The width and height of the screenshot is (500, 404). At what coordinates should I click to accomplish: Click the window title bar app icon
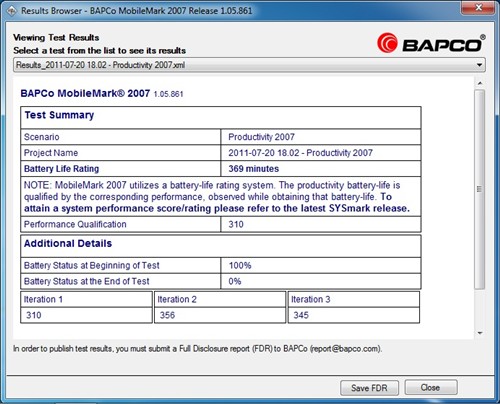coord(11,11)
